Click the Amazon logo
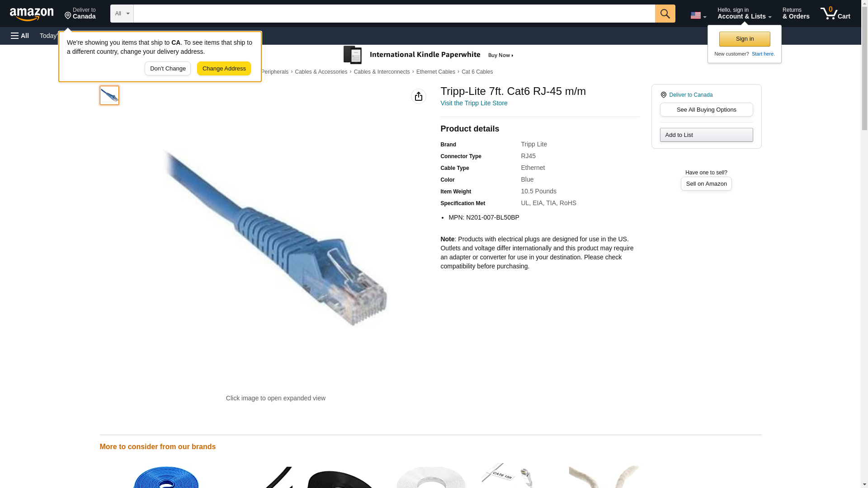868x488 pixels. click(x=32, y=14)
